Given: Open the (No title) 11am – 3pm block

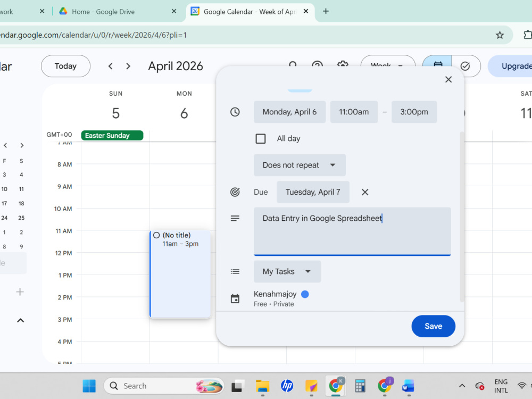Looking at the screenshot, I should click(180, 274).
